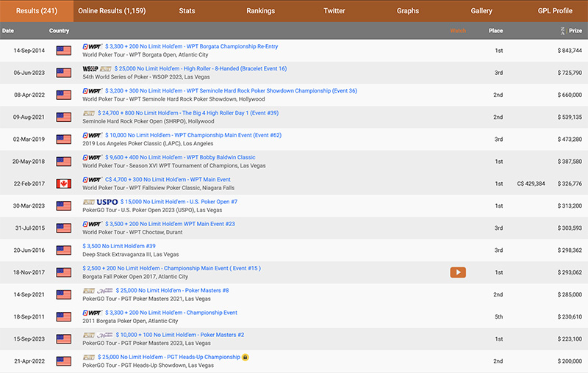588x373 pixels.
Task: Open the Stats tab
Action: tap(187, 11)
